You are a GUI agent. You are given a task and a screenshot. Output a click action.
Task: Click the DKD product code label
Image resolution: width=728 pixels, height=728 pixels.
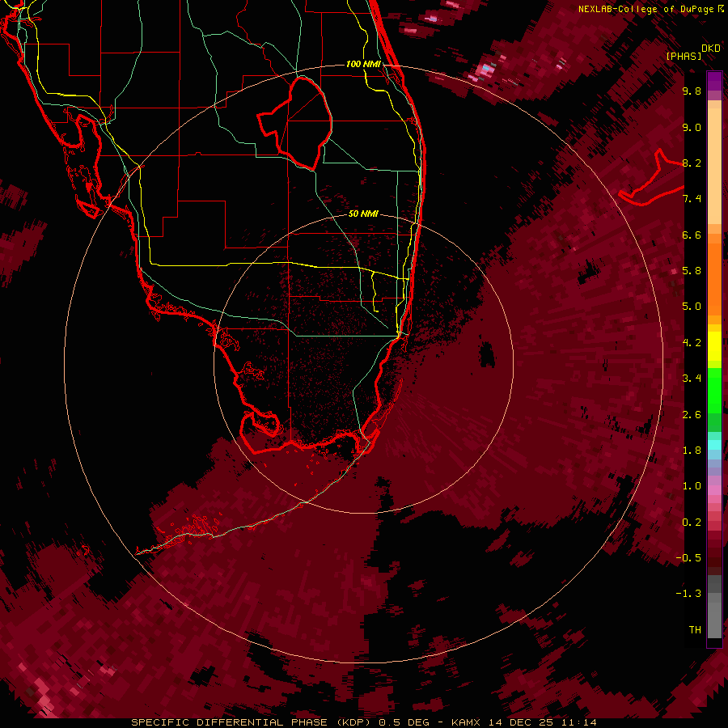[711, 49]
